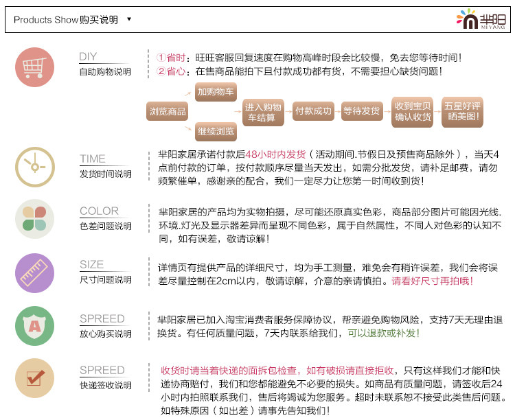Image resolution: width=515 pixels, height=420 pixels.
Task: Click the 色差问题说明 label
Action: (106, 226)
